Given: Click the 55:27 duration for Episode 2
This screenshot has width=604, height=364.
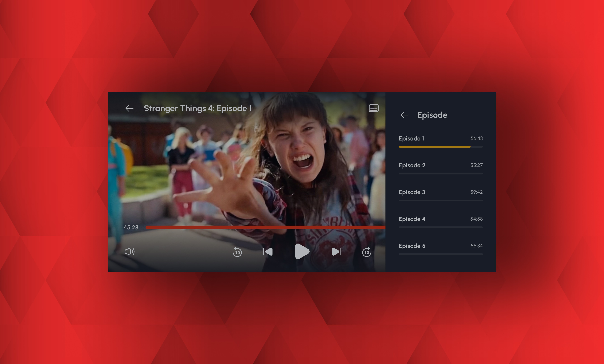Looking at the screenshot, I should pyautogui.click(x=476, y=165).
